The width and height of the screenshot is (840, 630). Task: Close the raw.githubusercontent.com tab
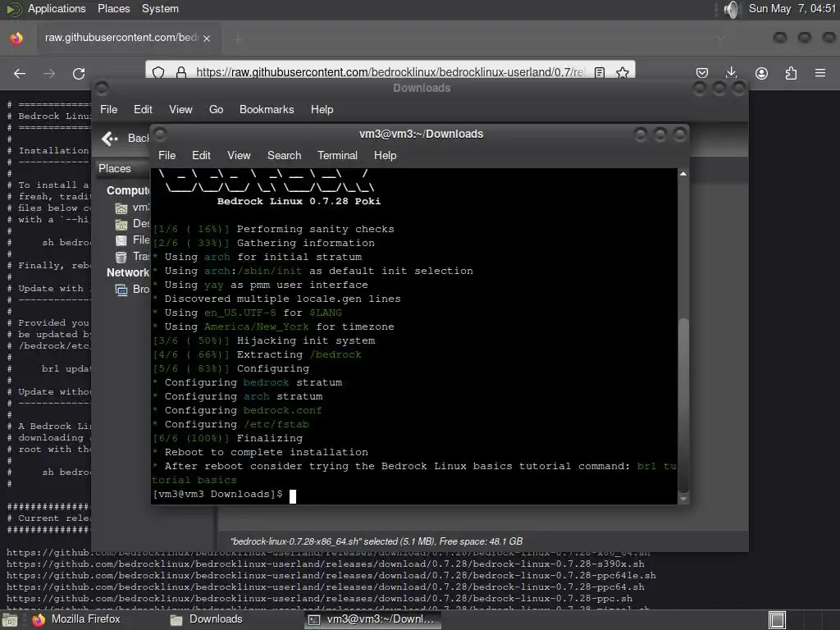click(x=207, y=38)
